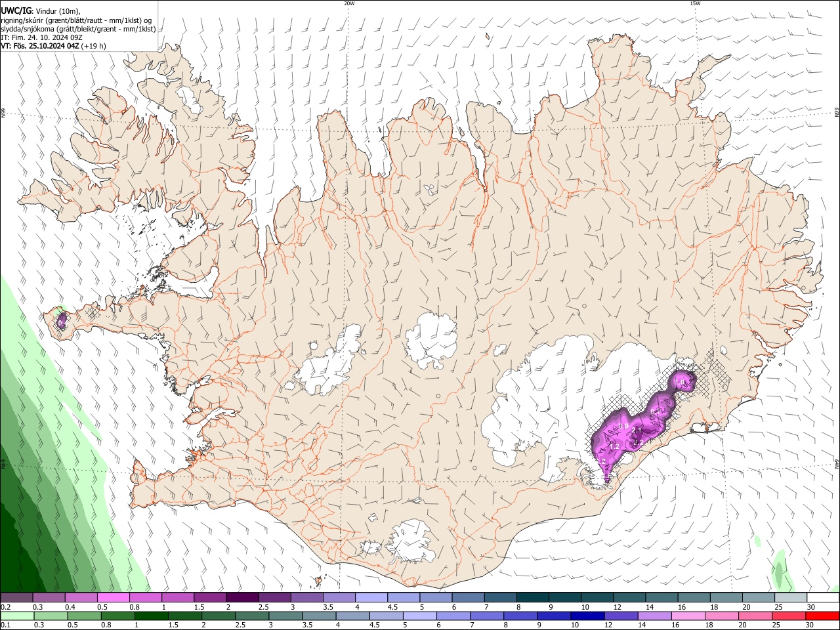
Task: Pick the light pink rain swatch at 16
Action: (688, 616)
